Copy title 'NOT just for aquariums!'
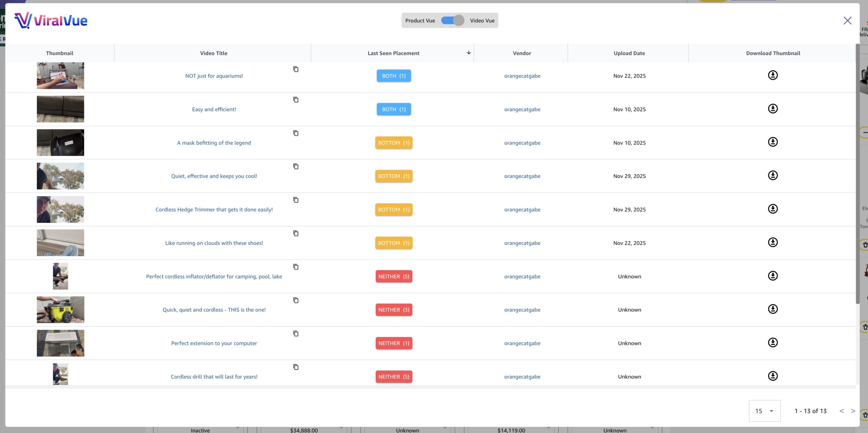 [x=296, y=69]
